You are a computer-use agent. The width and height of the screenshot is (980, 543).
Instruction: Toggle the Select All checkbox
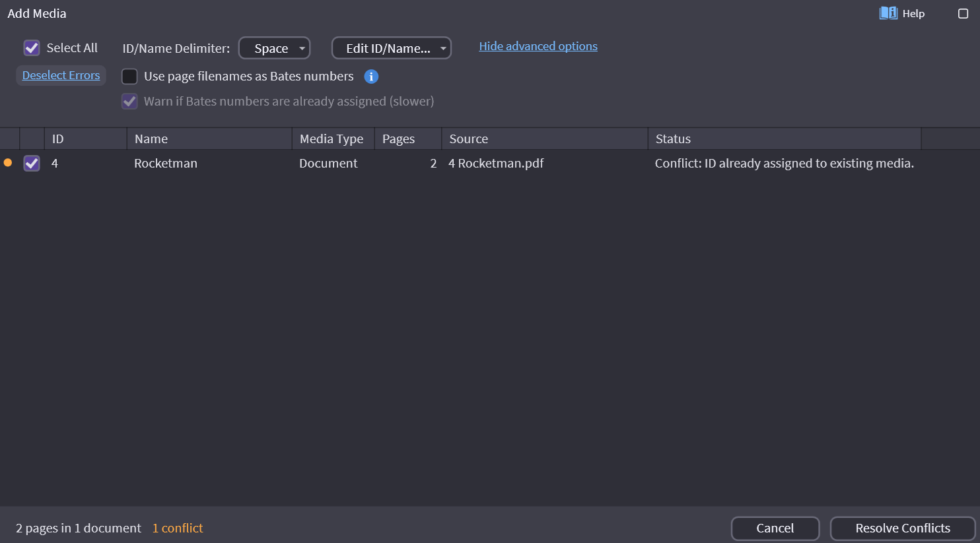[32, 48]
